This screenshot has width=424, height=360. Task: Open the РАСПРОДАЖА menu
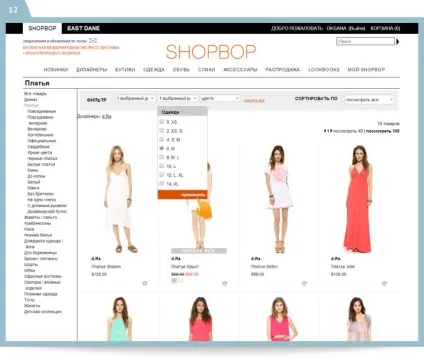click(283, 70)
